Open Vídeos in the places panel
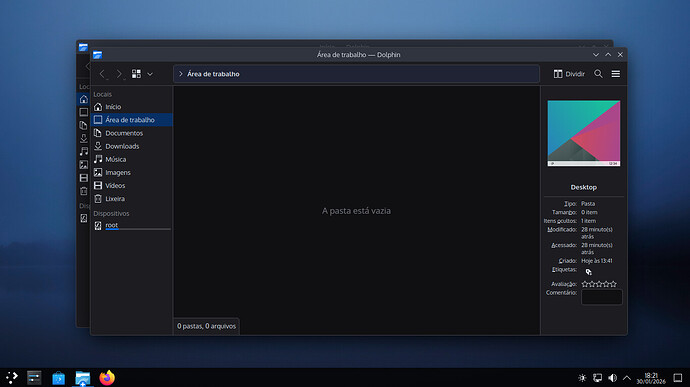The height and width of the screenshot is (387, 690). point(132,186)
